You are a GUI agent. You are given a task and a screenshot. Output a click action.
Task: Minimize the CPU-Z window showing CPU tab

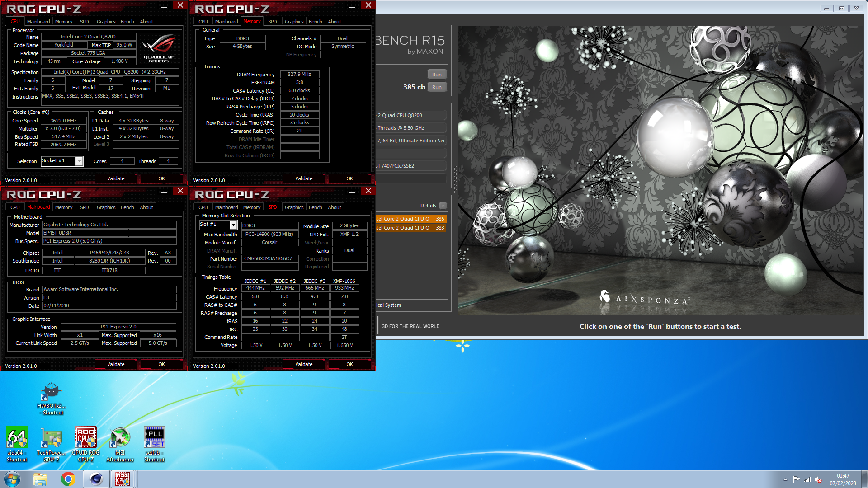tap(164, 7)
